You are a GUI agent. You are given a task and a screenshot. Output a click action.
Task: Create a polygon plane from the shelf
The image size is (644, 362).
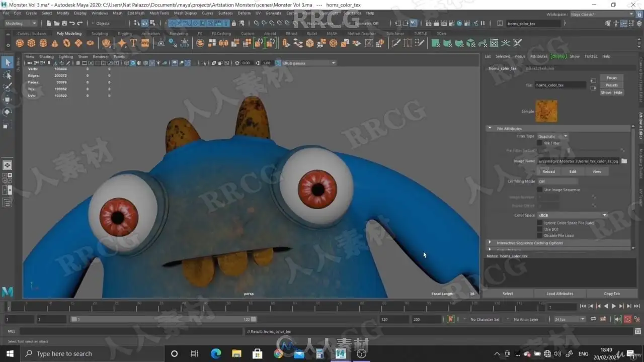pyautogui.click(x=78, y=43)
